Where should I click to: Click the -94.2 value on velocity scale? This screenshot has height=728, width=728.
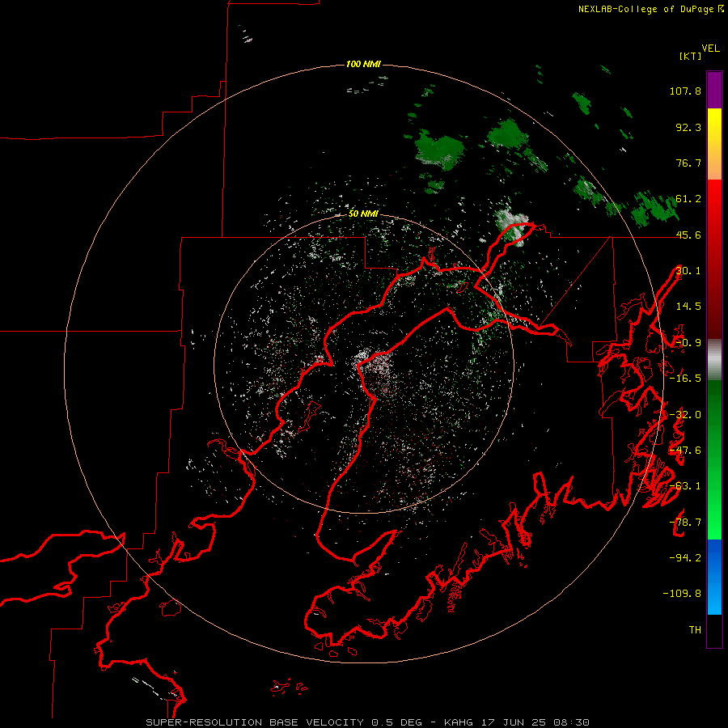[685, 557]
